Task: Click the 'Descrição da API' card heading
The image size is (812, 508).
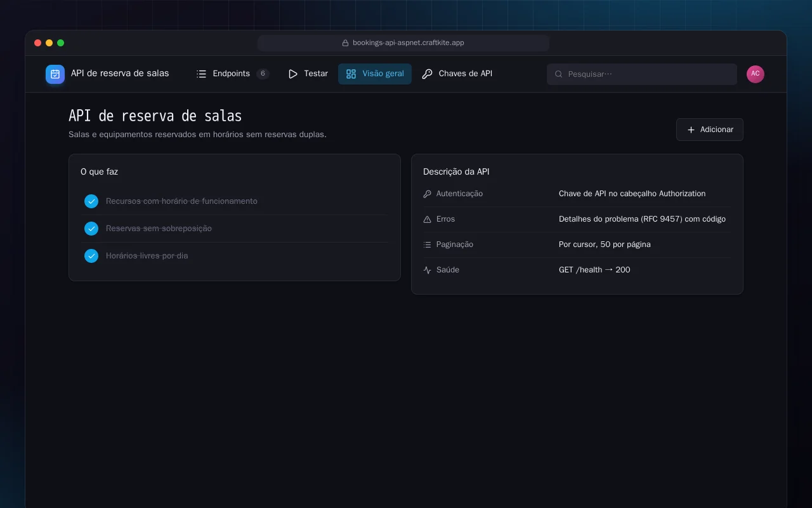Action: [456, 171]
